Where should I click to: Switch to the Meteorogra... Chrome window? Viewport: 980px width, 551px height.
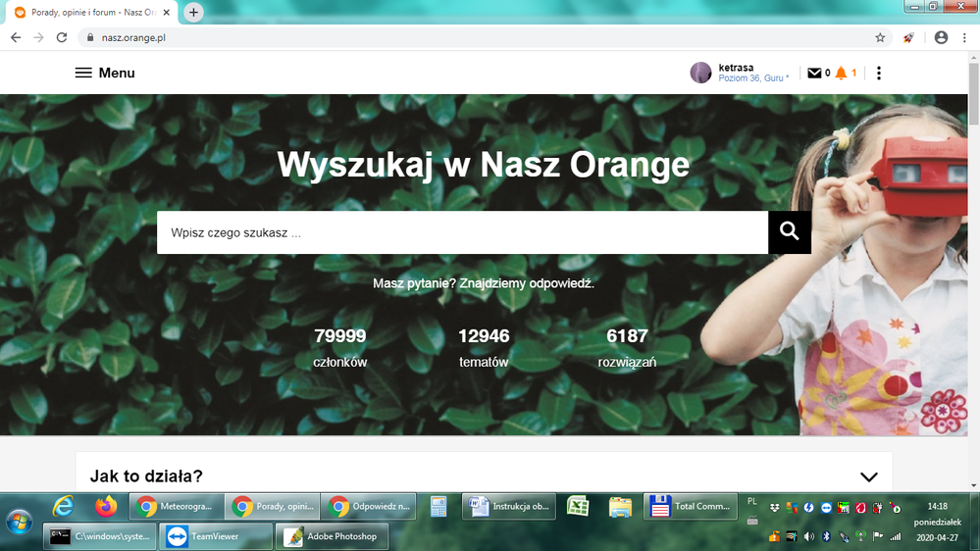177,506
